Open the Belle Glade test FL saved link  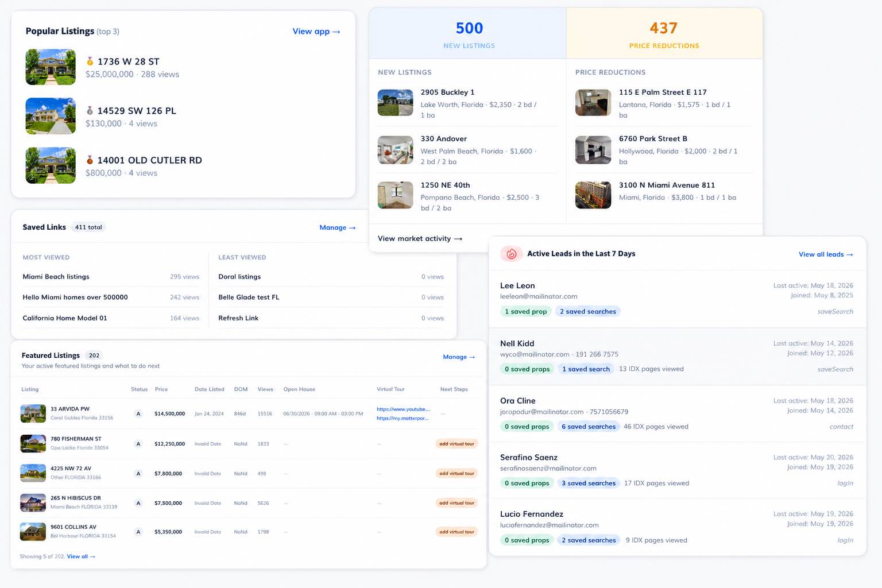pos(249,297)
